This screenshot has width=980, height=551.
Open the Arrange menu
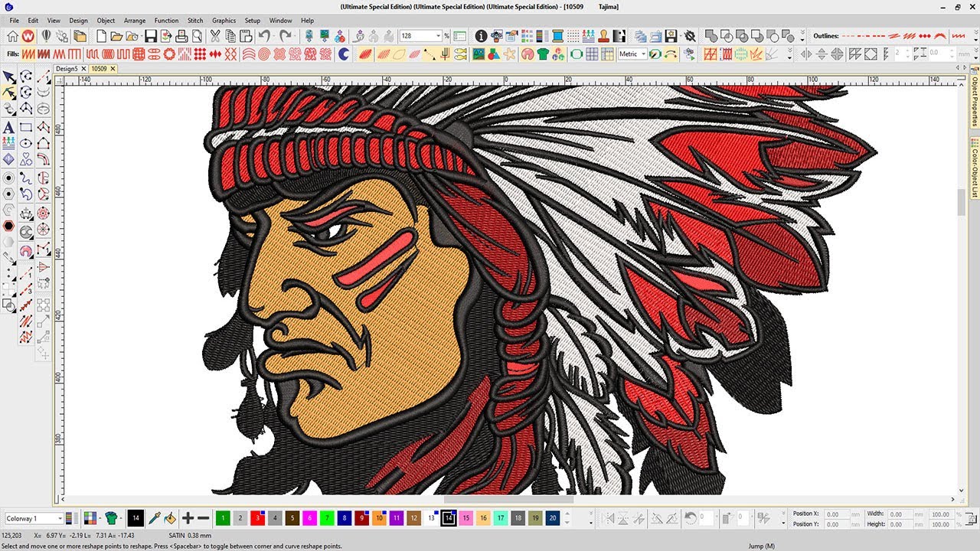(x=135, y=21)
